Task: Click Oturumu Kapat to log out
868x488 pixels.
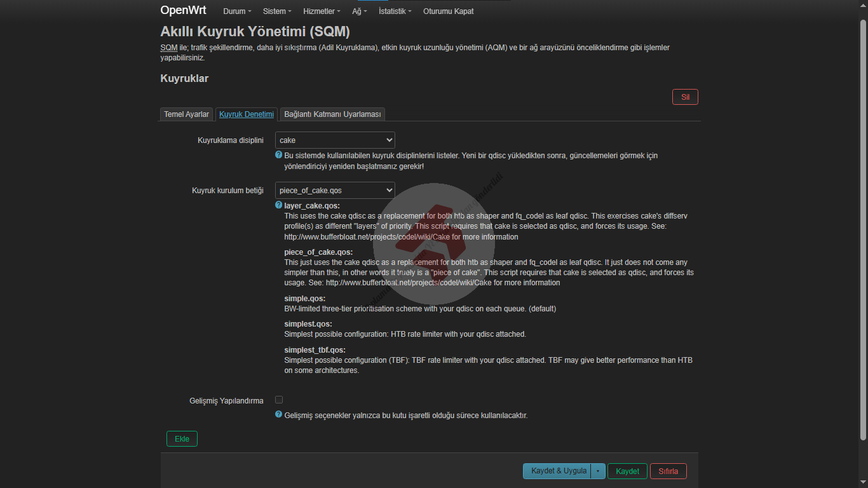Action: tap(448, 11)
